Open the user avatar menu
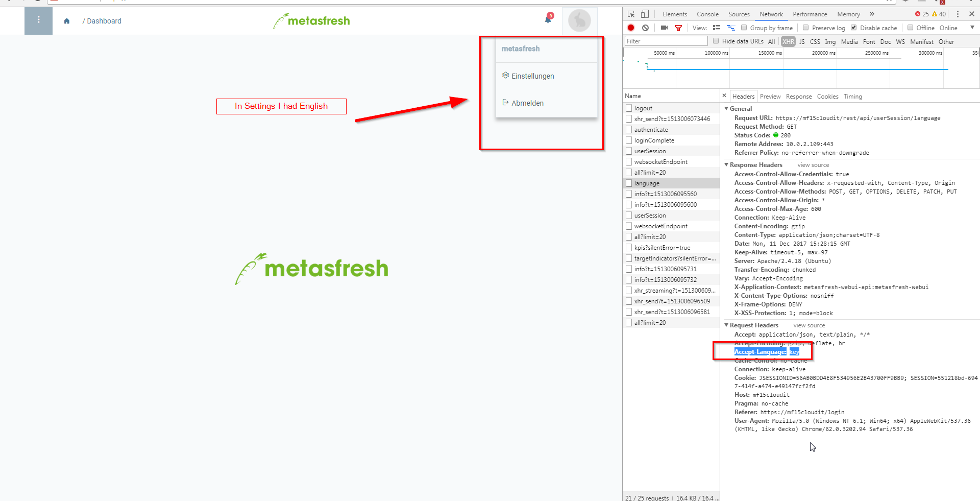 (579, 20)
